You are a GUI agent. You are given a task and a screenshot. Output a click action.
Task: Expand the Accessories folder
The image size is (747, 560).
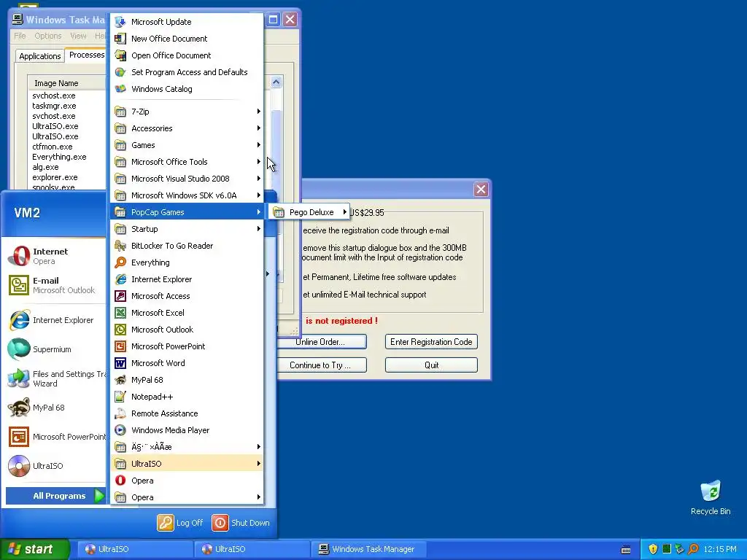187,128
